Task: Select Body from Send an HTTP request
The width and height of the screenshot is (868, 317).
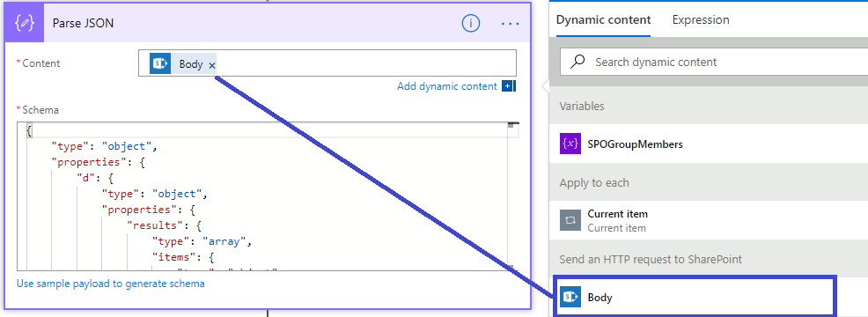Action: (x=696, y=297)
